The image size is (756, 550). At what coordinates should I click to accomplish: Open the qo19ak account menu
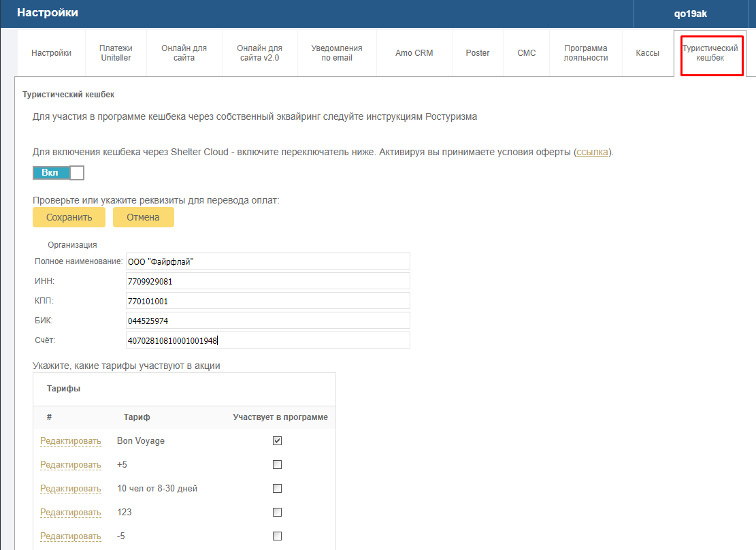point(690,14)
